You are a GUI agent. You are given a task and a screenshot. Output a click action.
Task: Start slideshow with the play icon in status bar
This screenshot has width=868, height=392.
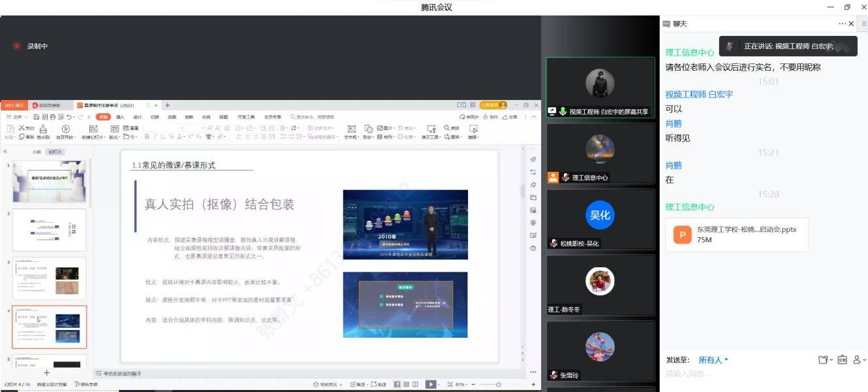click(x=431, y=385)
